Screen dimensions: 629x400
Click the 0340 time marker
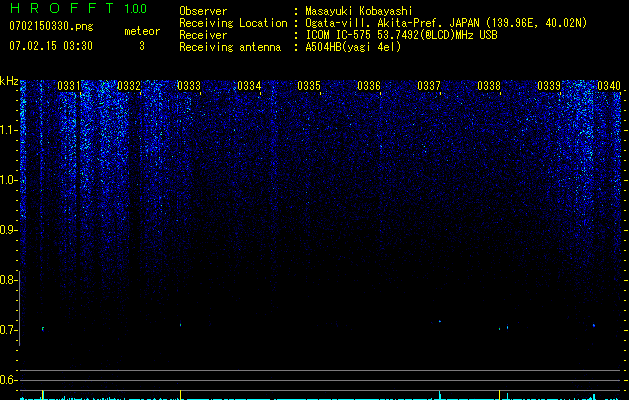[x=609, y=86]
